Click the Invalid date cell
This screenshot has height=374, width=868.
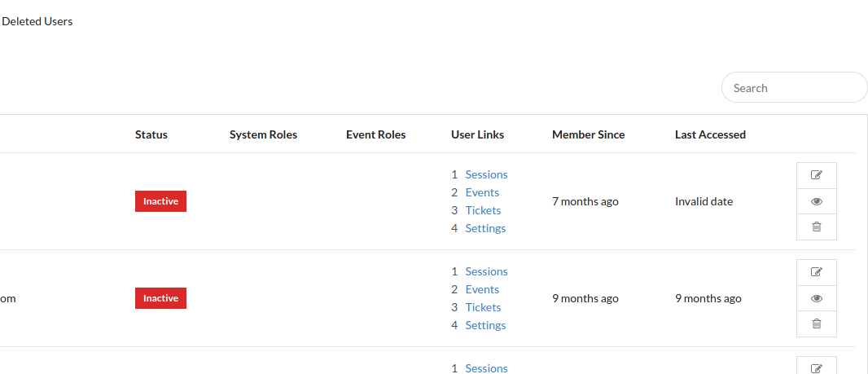coord(704,202)
